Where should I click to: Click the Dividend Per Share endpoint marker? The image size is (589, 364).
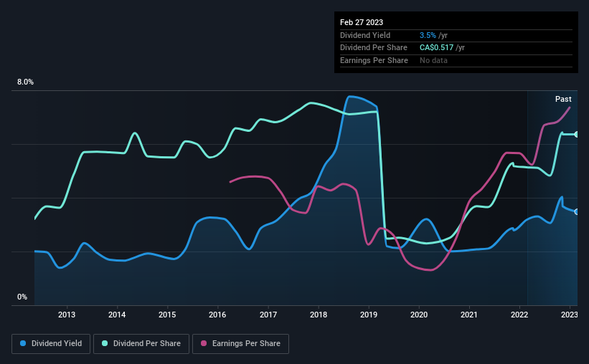click(x=577, y=134)
